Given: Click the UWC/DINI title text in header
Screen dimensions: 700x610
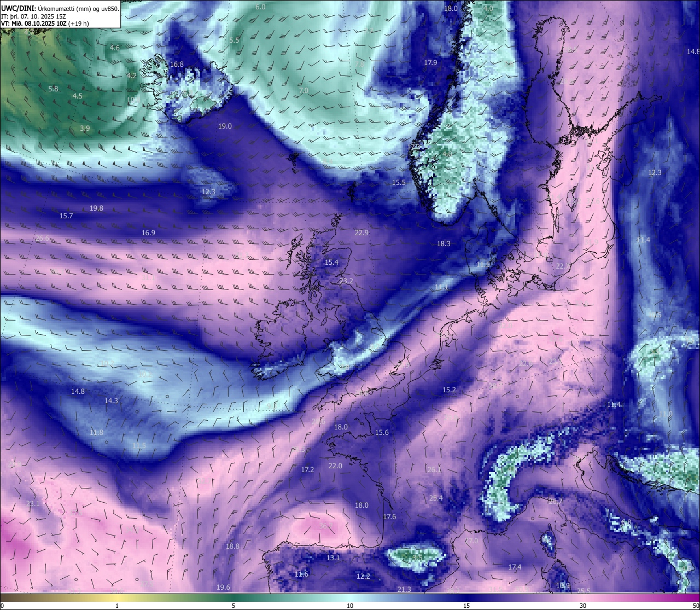Looking at the screenshot, I should click(x=19, y=8).
